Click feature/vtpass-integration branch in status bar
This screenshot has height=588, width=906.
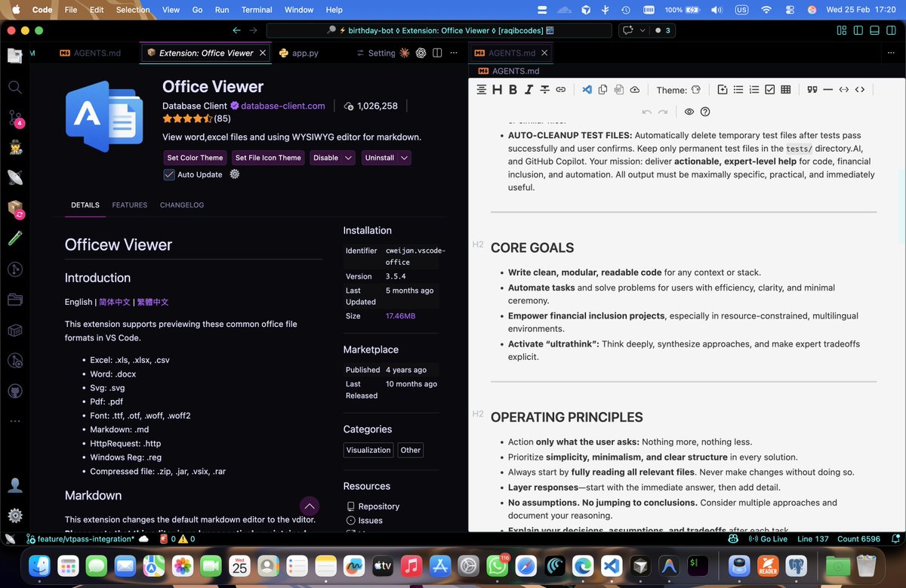[x=80, y=539]
